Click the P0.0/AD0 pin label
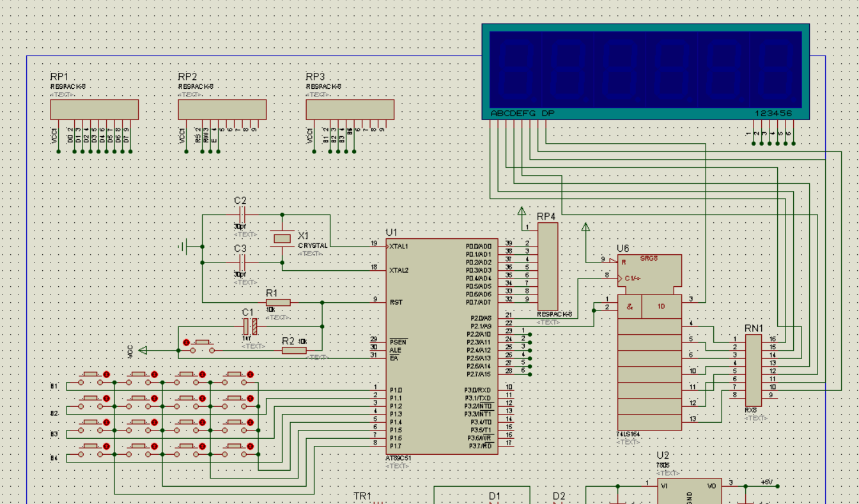Viewport: 859px width, 504px height. coord(479,247)
